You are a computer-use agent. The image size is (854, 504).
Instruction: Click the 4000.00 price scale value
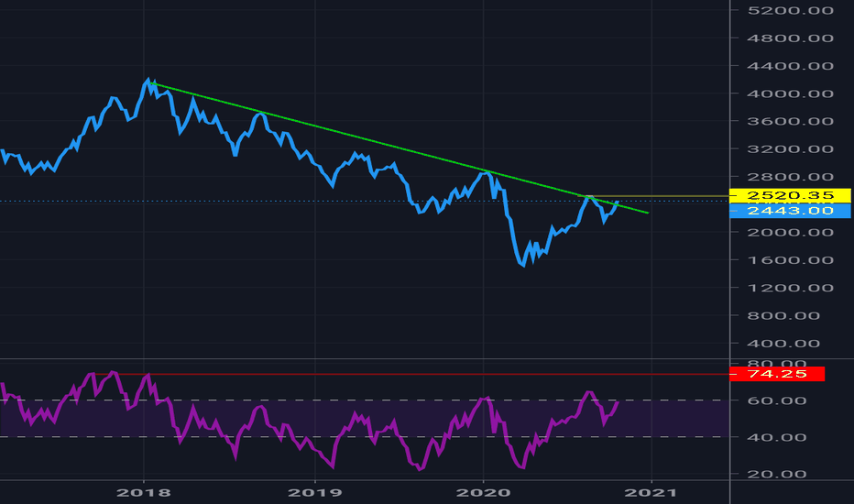point(790,93)
